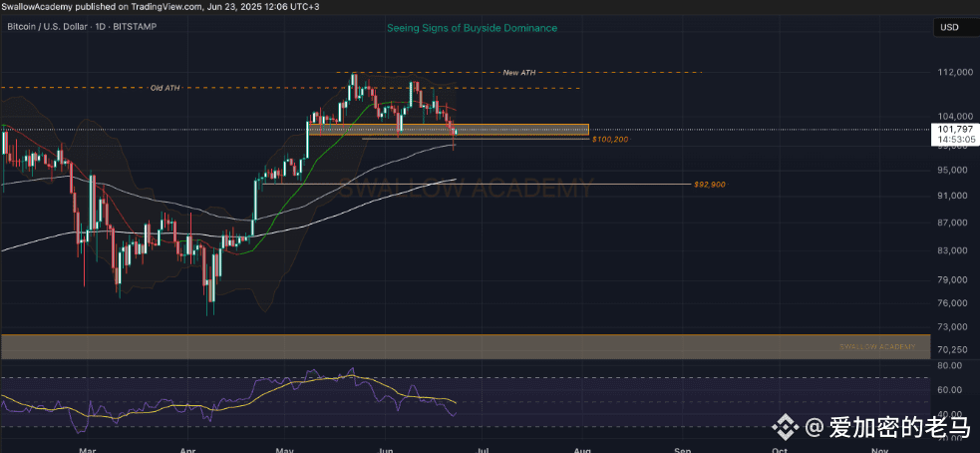Image resolution: width=980 pixels, height=453 pixels.
Task: Click the $100,200 level label
Action: [610, 139]
